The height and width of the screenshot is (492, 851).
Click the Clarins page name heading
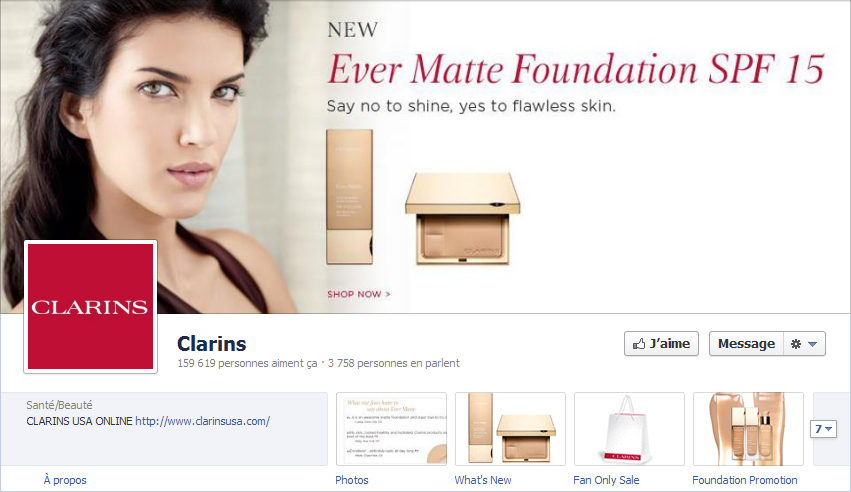tap(212, 344)
